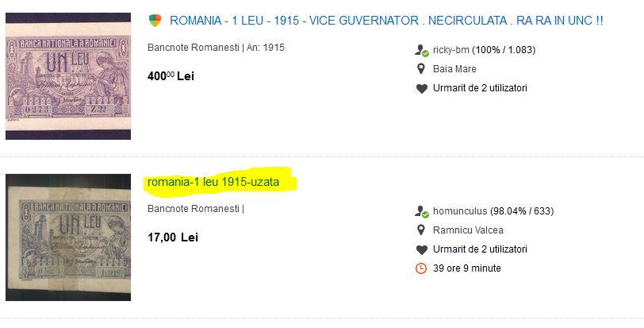Click the Baia Mare location text

click(454, 69)
